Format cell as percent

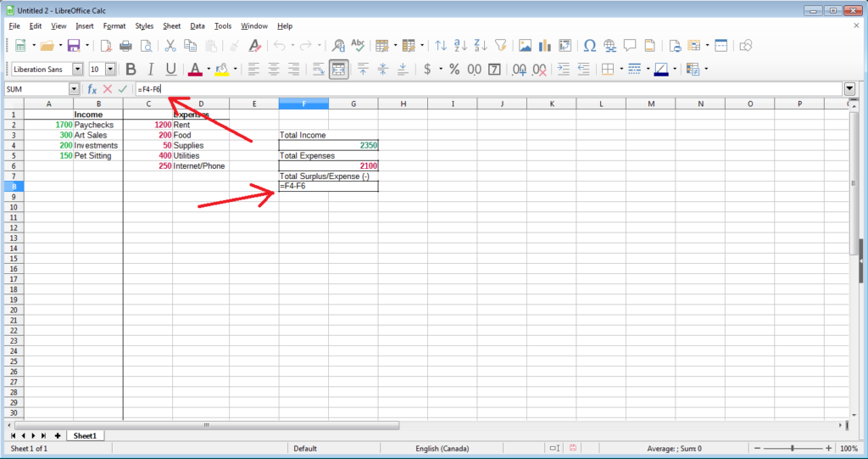tap(454, 70)
